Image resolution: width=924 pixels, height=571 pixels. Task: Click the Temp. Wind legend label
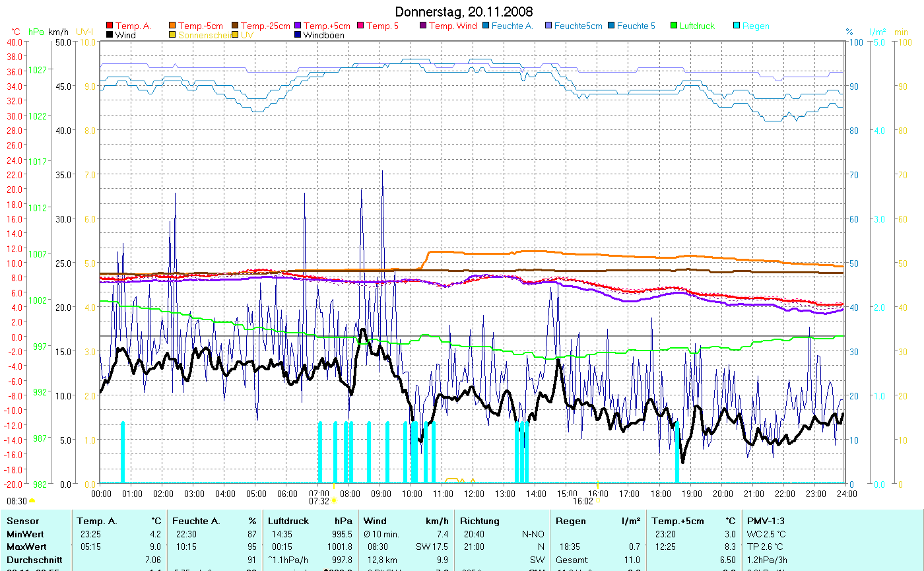coord(452,26)
